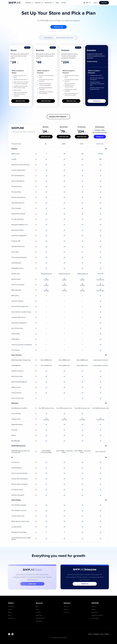Collapse the Features section

106,149
